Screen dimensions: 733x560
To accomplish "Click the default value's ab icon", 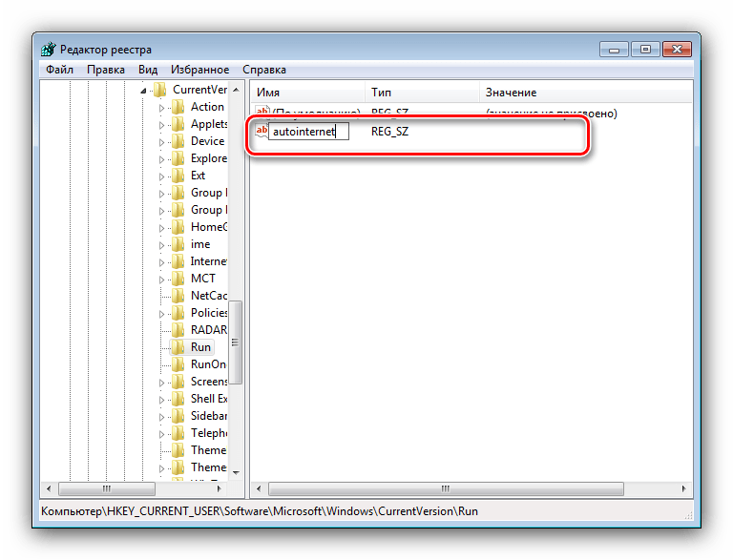I will coord(262,110).
